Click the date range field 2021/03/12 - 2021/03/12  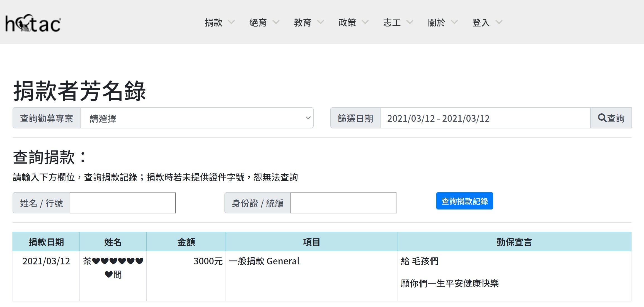485,118
